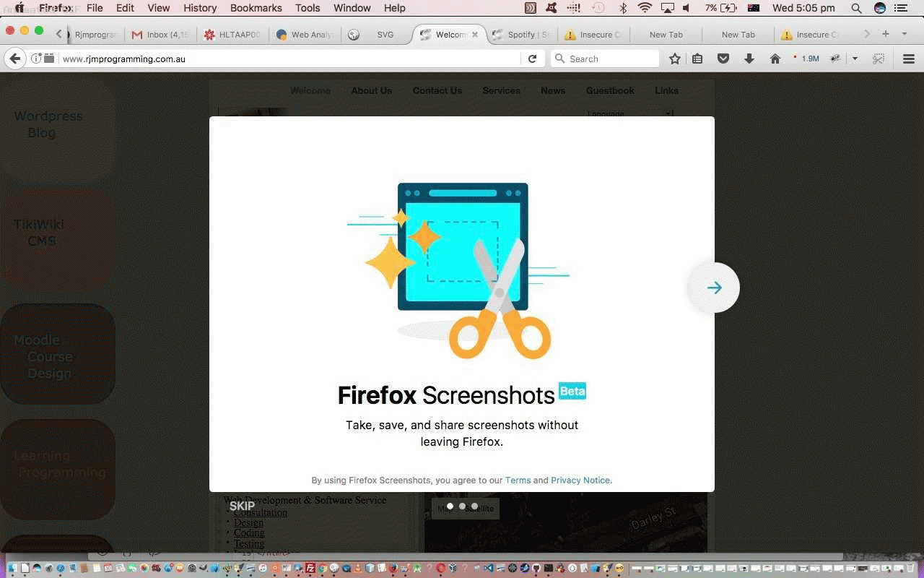This screenshot has width=924, height=578.
Task: Bookmark this page with the star icon
Action: [x=674, y=59]
